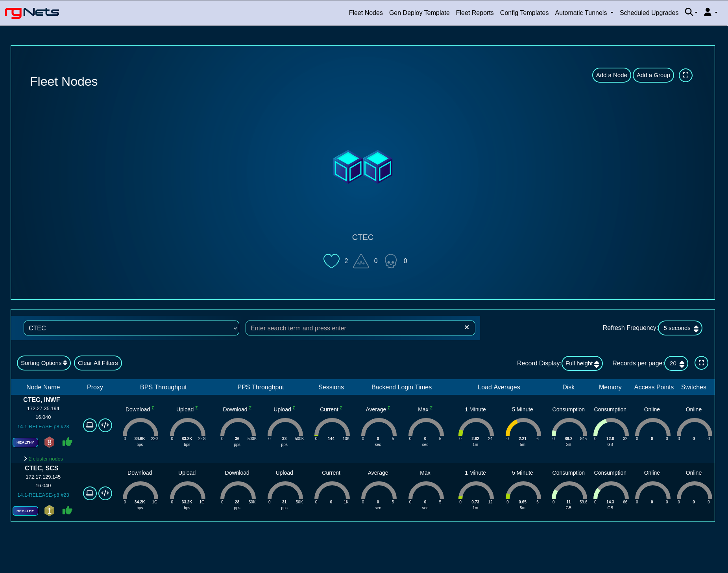Click IP address 172.17.129.145
This screenshot has height=573, width=728.
pos(43,477)
